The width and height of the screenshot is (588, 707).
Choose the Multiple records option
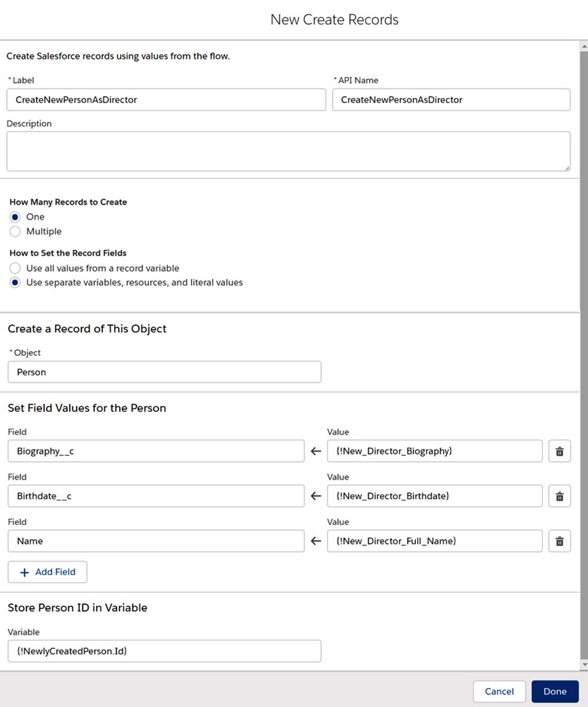coord(15,232)
